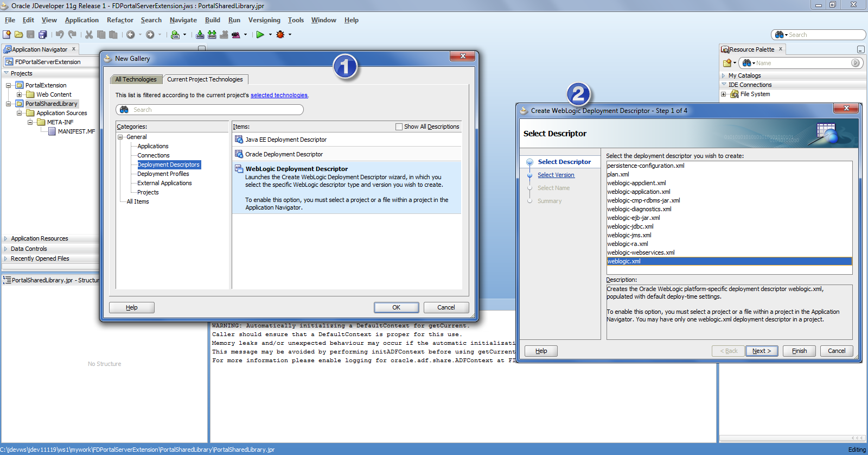Open the Back history dropdown arrow

141,35
